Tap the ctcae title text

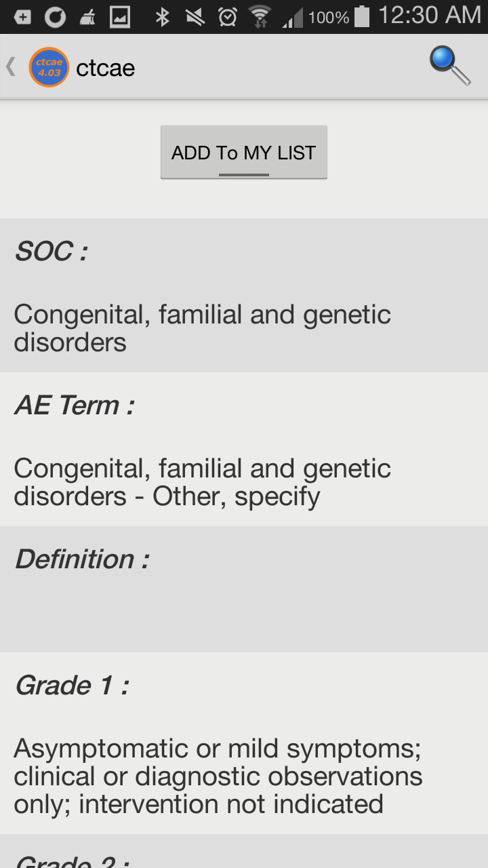click(105, 68)
